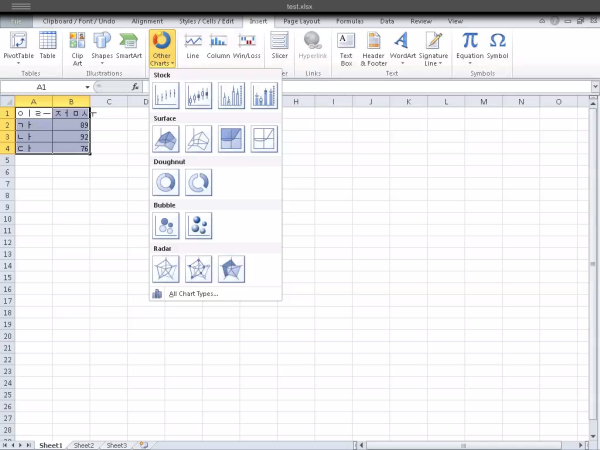This screenshot has height=450, width=600.
Task: Click cell containing 89
Action: [x=71, y=125]
